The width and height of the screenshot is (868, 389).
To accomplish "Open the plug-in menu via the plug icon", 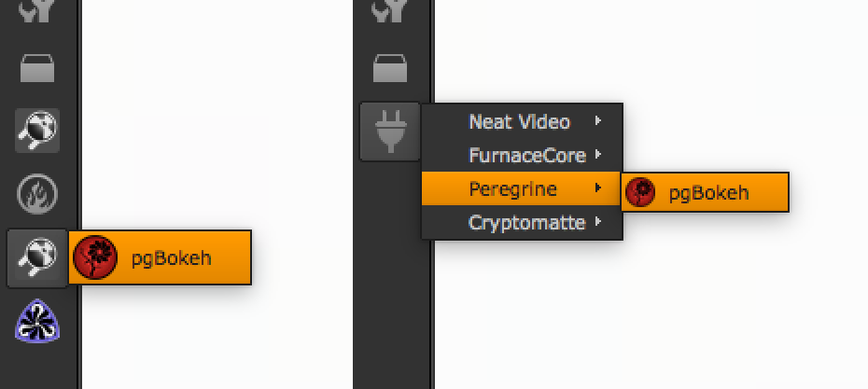I will point(390,132).
